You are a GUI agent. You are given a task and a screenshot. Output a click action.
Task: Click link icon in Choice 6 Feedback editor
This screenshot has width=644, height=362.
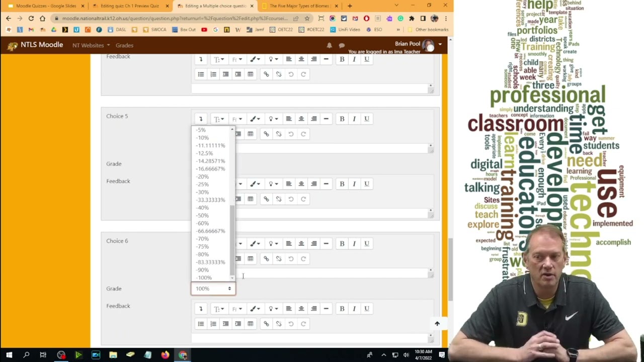pos(266,324)
